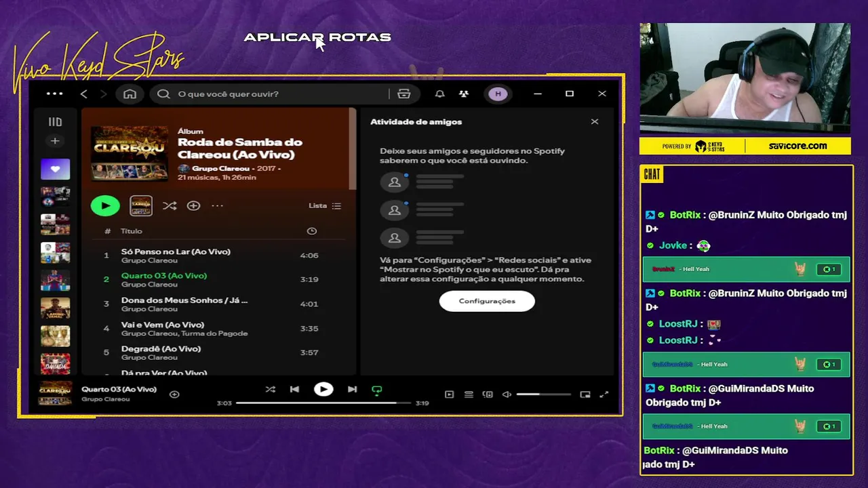Open the profile avatar "H" menu
Image resolution: width=868 pixels, height=488 pixels.
498,94
